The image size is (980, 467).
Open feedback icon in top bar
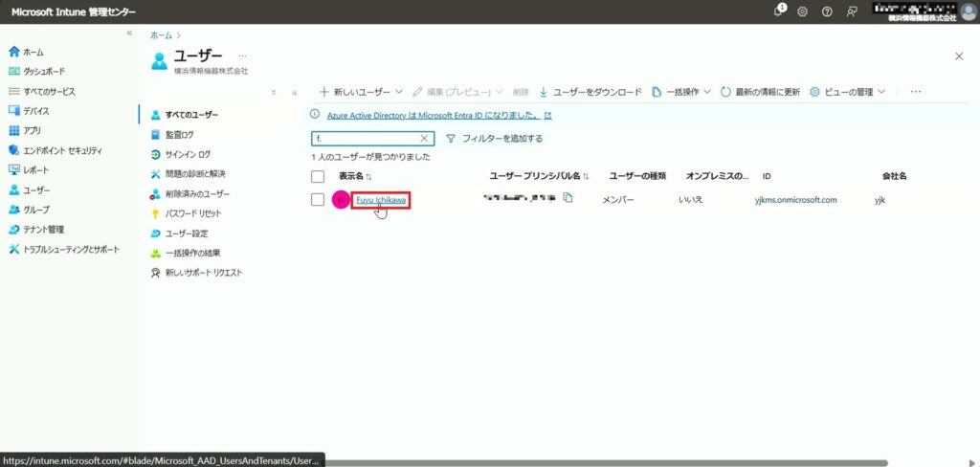point(851,11)
